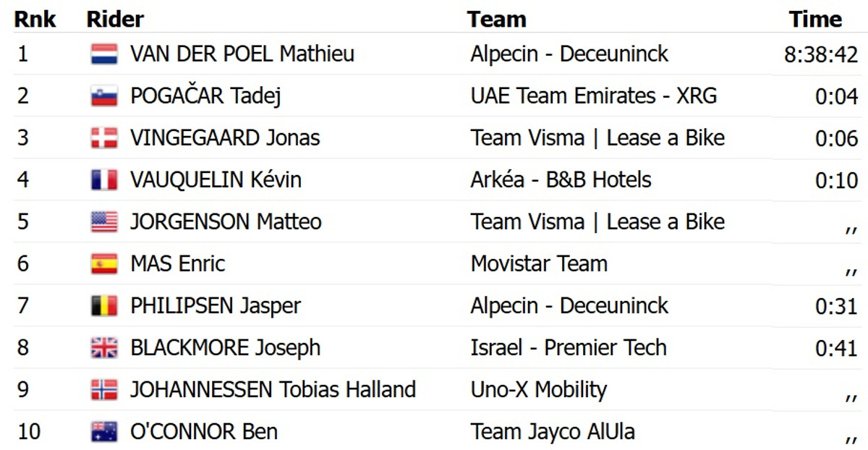This screenshot has width=868, height=450.
Task: Click the Australian flag beside O'Connor
Action: pyautogui.click(x=104, y=432)
